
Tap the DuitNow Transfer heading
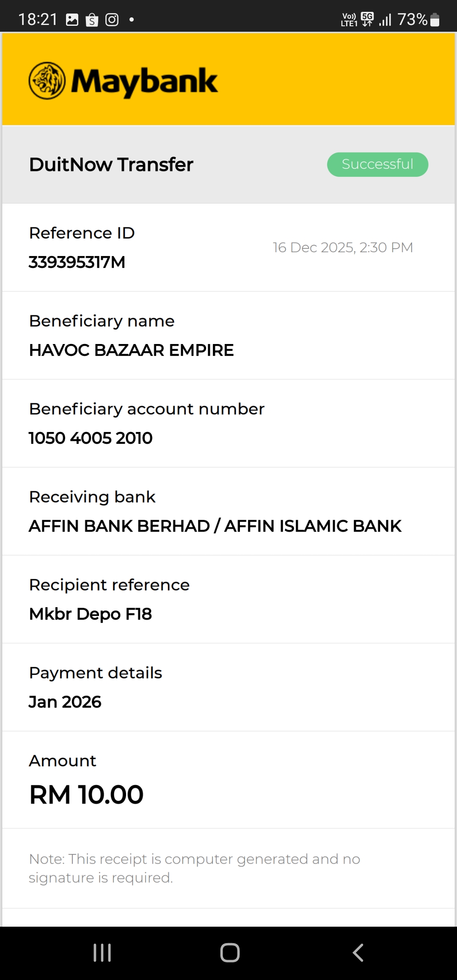(111, 165)
